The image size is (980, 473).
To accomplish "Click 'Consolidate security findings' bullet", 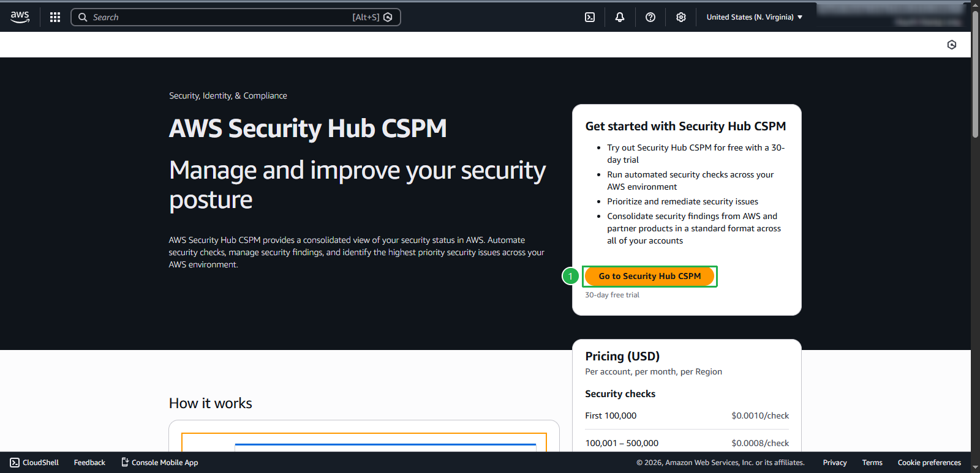I will click(x=694, y=228).
